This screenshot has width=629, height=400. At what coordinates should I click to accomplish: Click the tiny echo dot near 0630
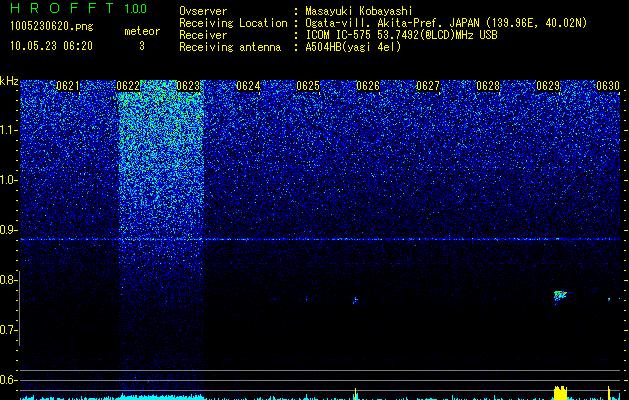[609, 299]
